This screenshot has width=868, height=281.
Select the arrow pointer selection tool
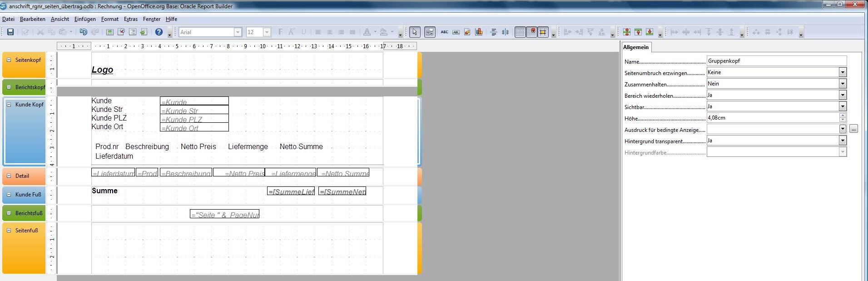[x=414, y=32]
